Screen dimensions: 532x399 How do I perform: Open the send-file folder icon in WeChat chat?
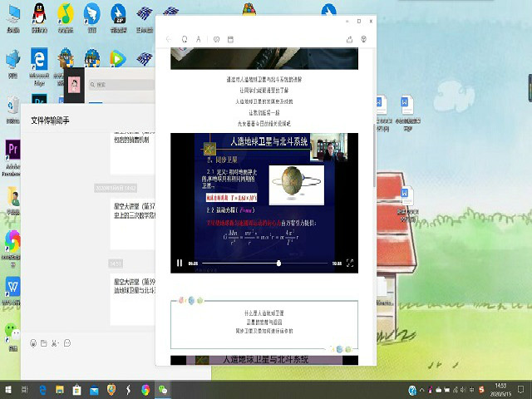tap(44, 343)
